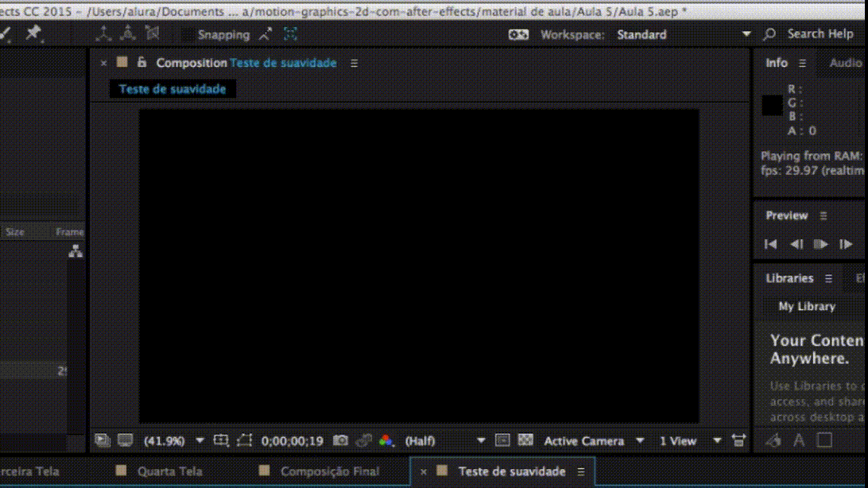Toggle the Snapping checkbox

pos(188,34)
